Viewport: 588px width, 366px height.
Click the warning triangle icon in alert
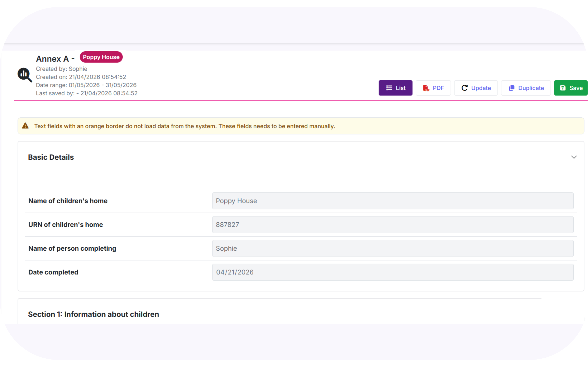pos(25,126)
